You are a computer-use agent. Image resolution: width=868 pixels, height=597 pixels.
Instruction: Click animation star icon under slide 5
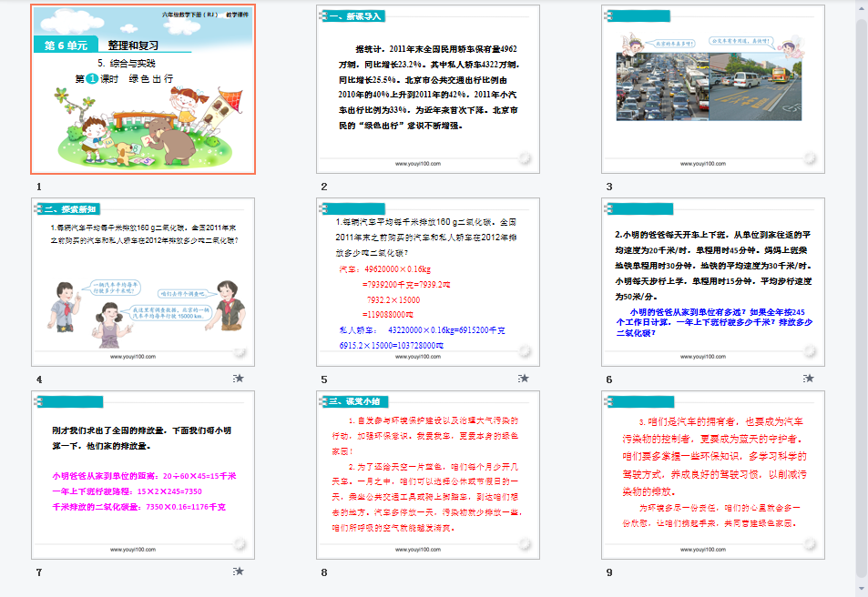click(523, 379)
